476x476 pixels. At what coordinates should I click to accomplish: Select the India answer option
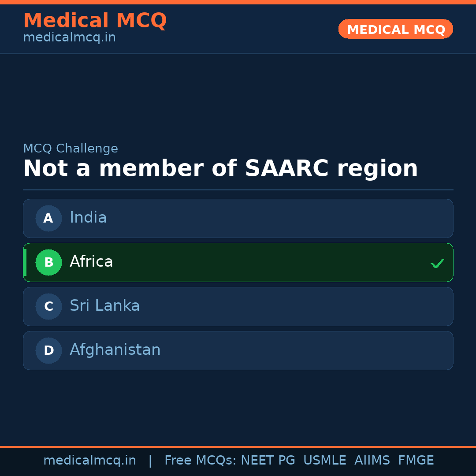(x=238, y=218)
